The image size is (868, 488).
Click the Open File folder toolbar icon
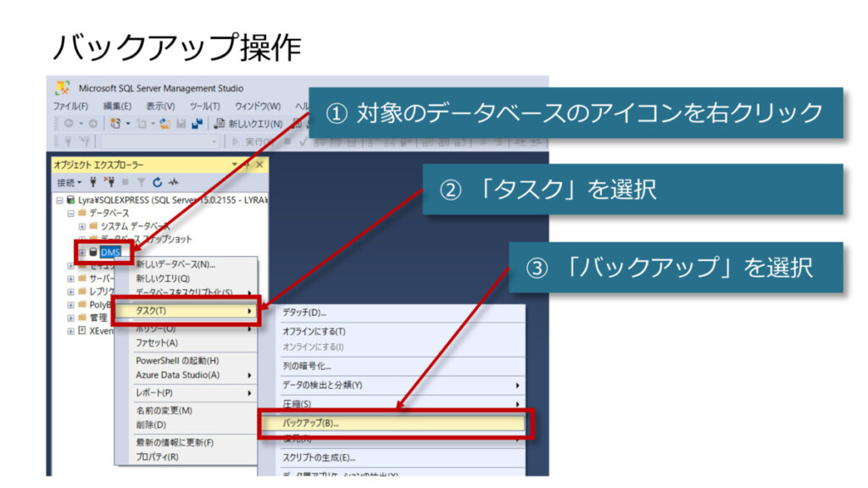[x=166, y=123]
